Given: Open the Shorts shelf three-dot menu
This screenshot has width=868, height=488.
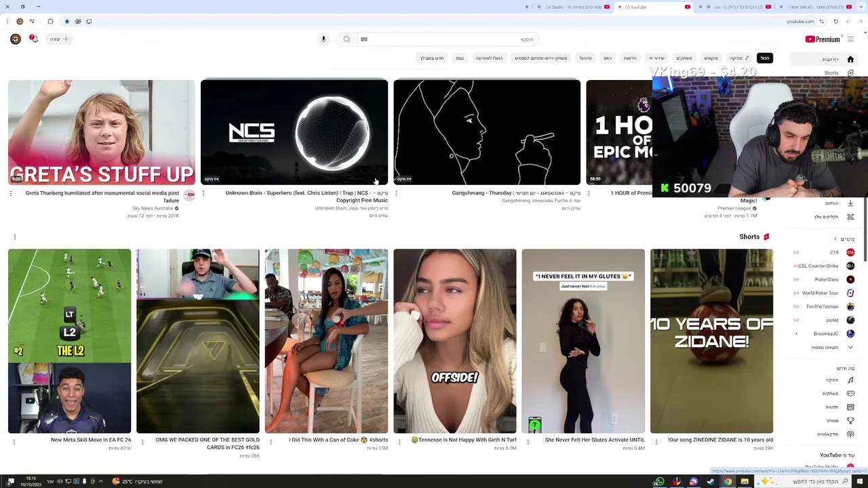Looking at the screenshot, I should coord(14,237).
